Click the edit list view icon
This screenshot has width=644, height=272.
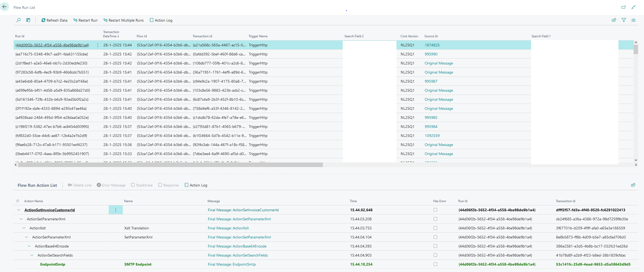point(28,20)
